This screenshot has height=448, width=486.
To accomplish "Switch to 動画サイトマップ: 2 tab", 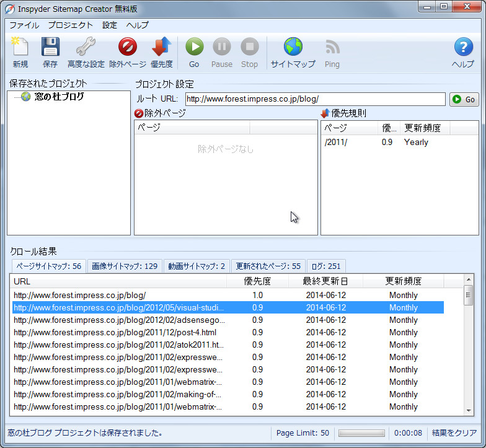I will click(x=197, y=266).
